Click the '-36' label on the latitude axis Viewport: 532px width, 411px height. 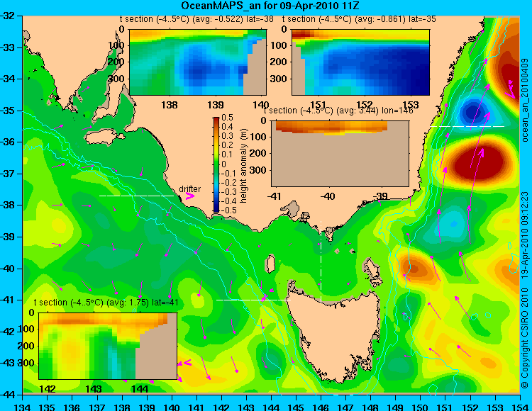(x=7, y=142)
